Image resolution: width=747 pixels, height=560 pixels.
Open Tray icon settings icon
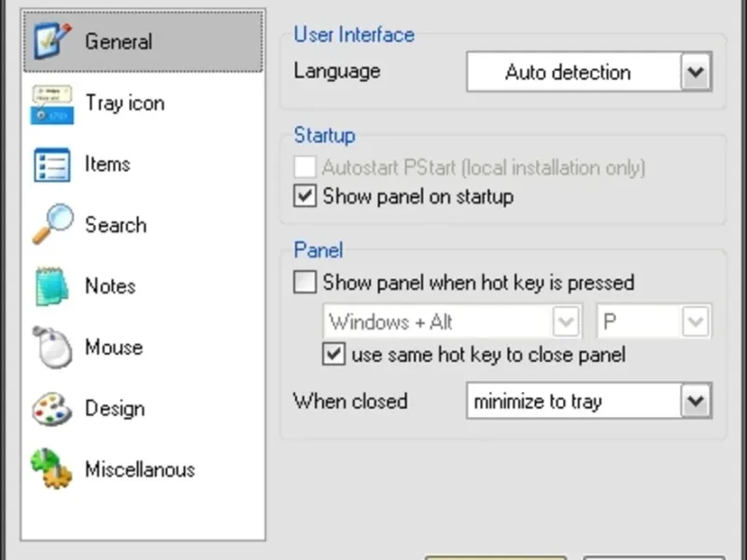(x=53, y=104)
